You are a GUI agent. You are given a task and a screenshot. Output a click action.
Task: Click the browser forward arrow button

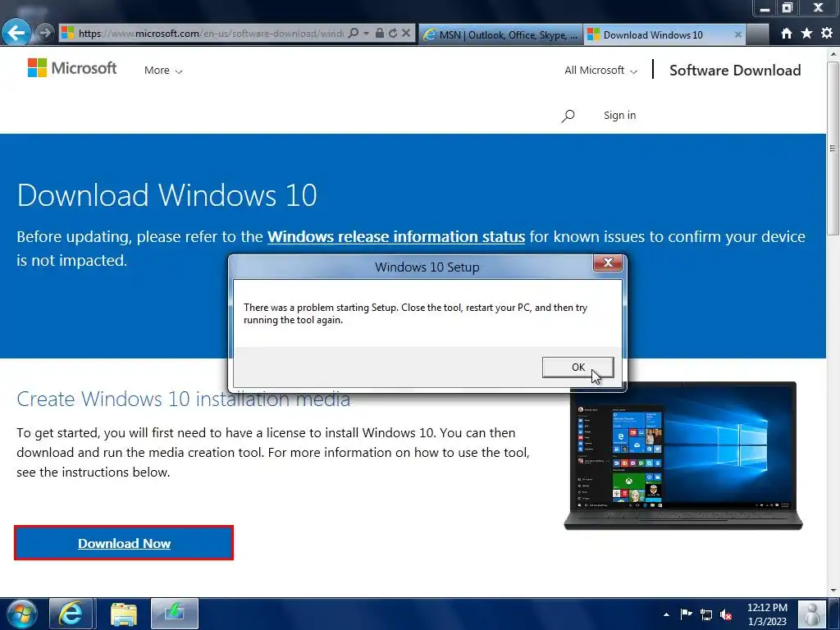coord(45,33)
